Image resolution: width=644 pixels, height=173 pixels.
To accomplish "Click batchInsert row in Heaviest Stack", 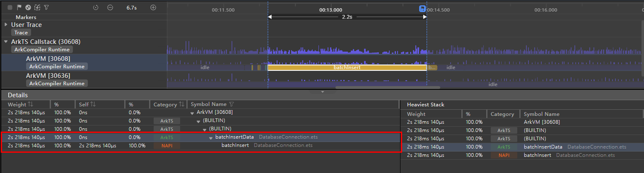I will [537, 155].
